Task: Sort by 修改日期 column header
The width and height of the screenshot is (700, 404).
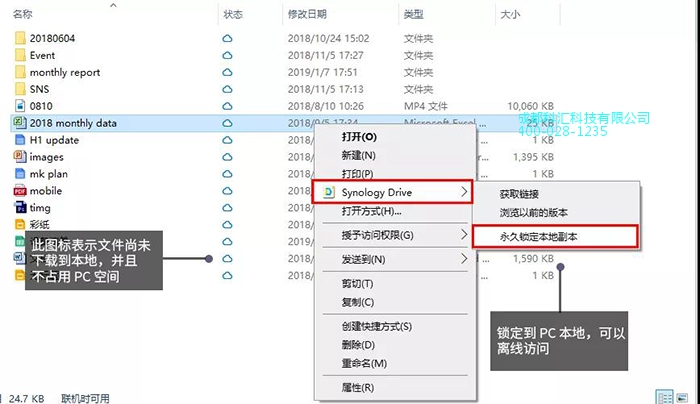Action: [307, 14]
